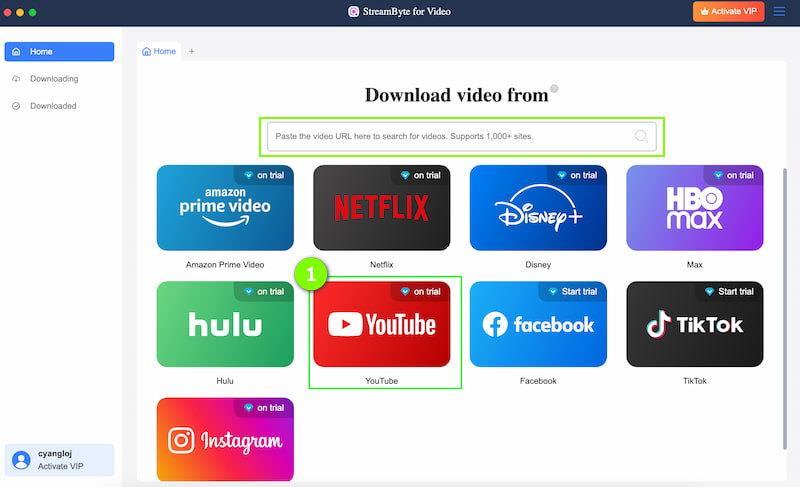Viewport: 800px width, 487px height.
Task: Click the Netflix caption text
Action: coord(382,265)
